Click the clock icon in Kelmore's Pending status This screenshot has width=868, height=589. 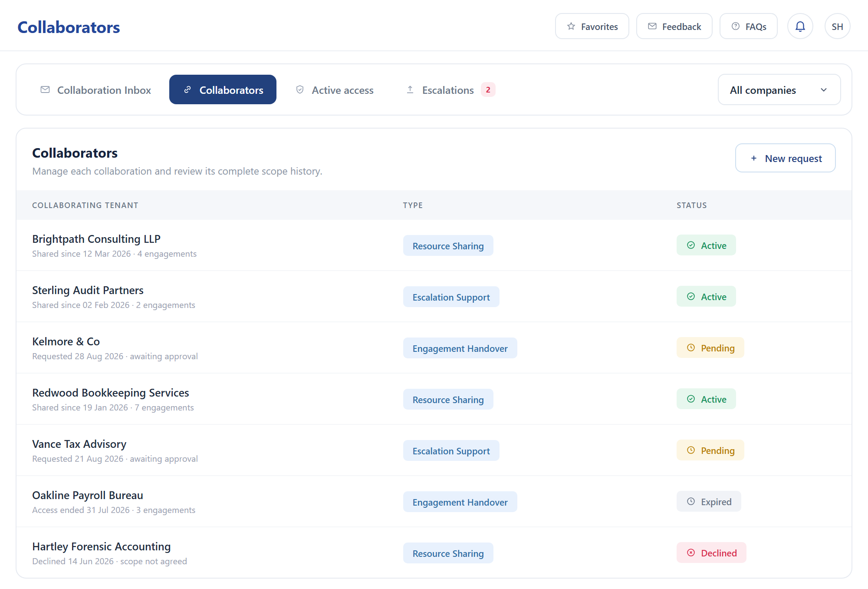pyautogui.click(x=691, y=348)
